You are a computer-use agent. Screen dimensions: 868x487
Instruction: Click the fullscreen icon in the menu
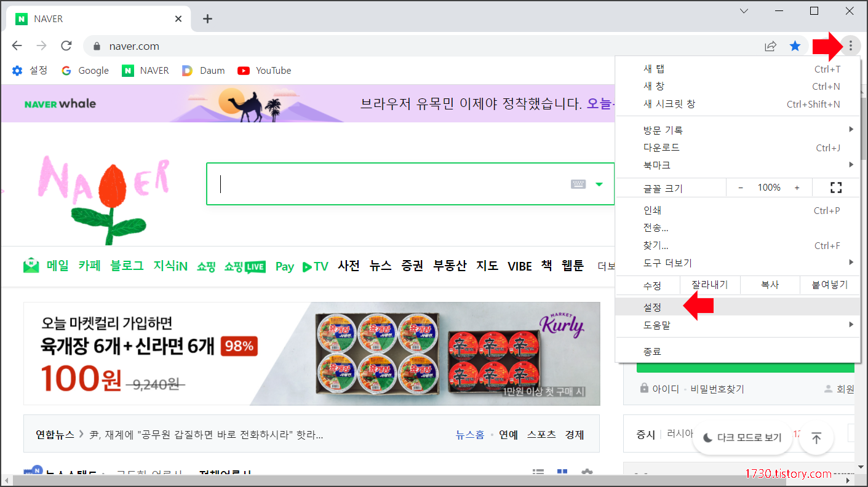835,188
